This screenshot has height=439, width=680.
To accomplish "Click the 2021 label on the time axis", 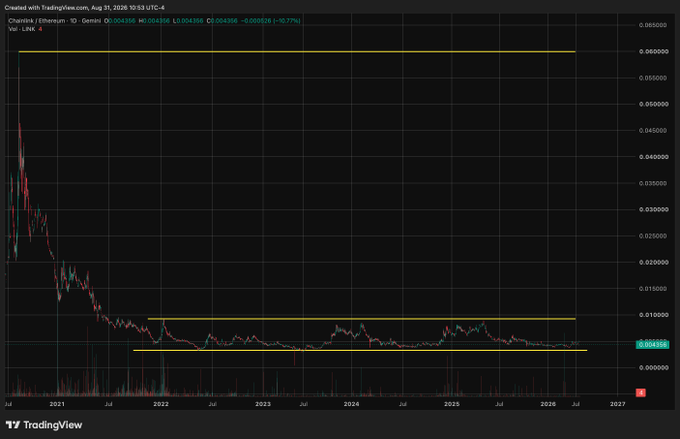I will pos(57,404).
